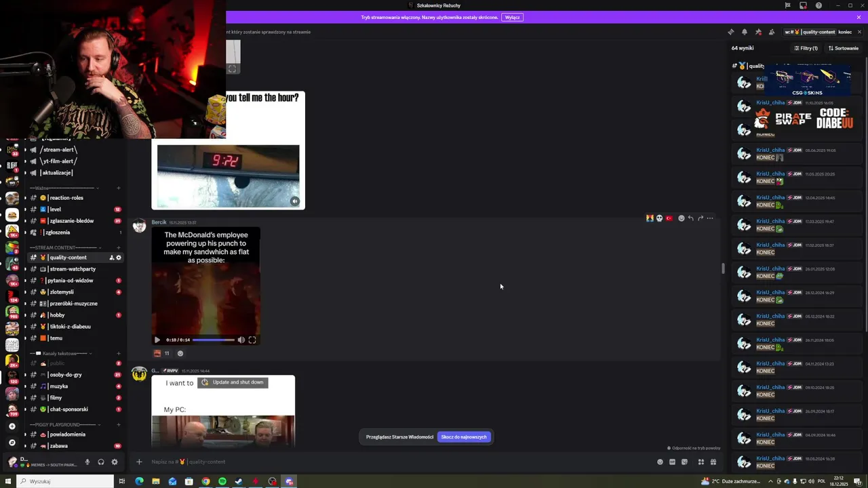Open the inbox icon in title bar

click(803, 5)
